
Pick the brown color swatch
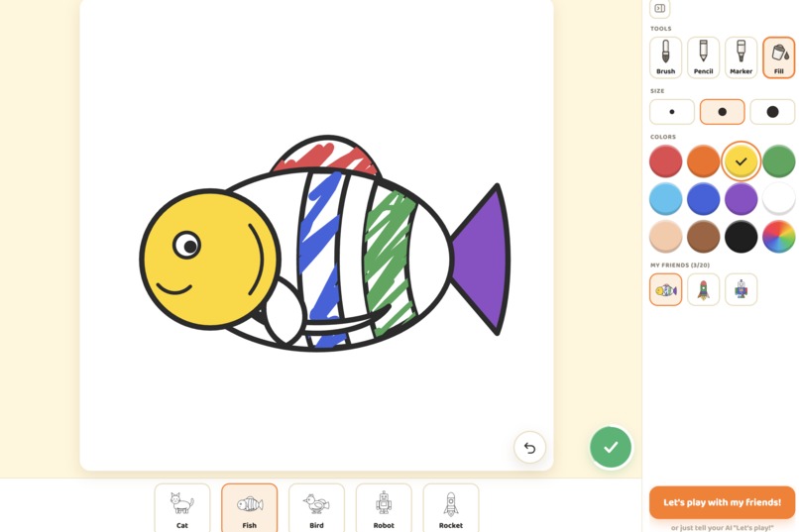coord(703,237)
